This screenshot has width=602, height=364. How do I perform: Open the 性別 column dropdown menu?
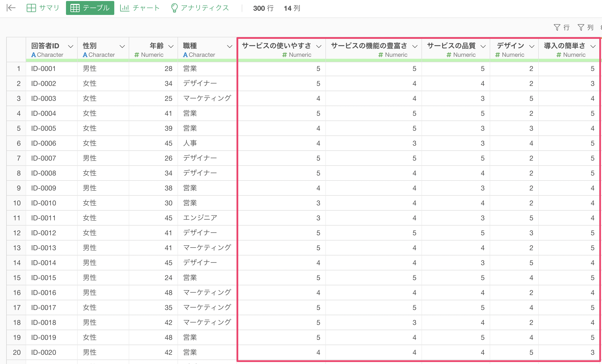(122, 46)
